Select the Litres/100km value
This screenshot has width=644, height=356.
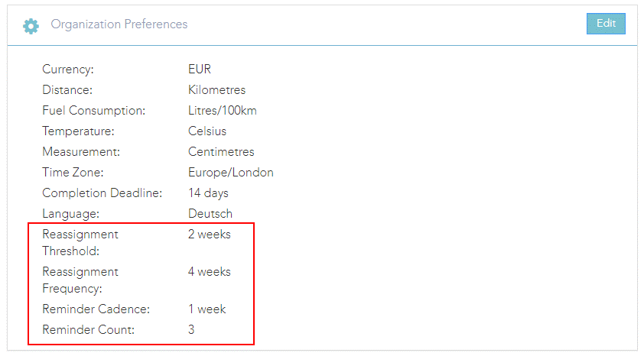[222, 111]
